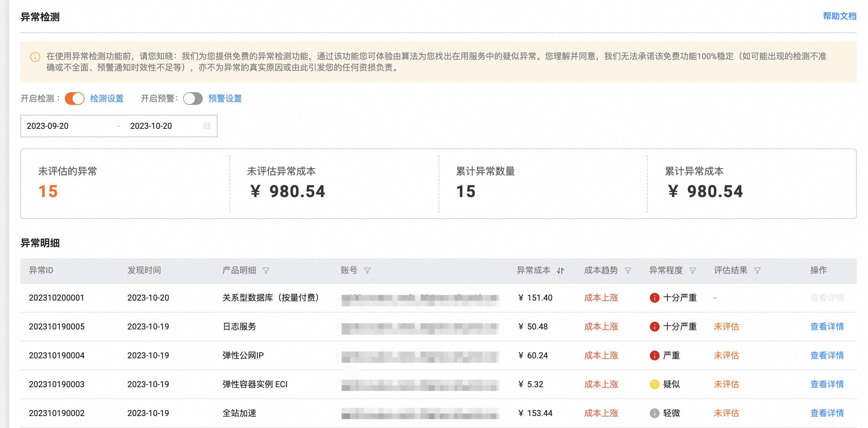Click the calendar icon in date range picker
Viewport: 868px width, 428px height.
pos(207,126)
